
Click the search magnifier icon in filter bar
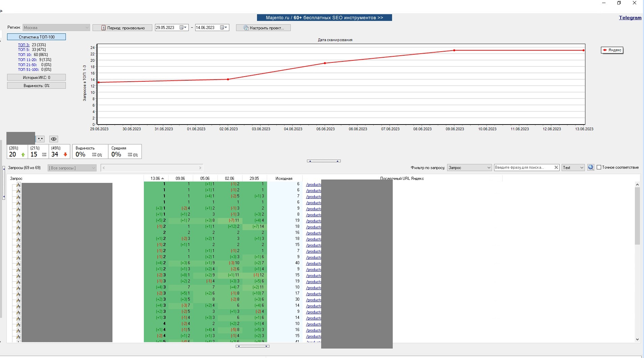pyautogui.click(x=591, y=167)
